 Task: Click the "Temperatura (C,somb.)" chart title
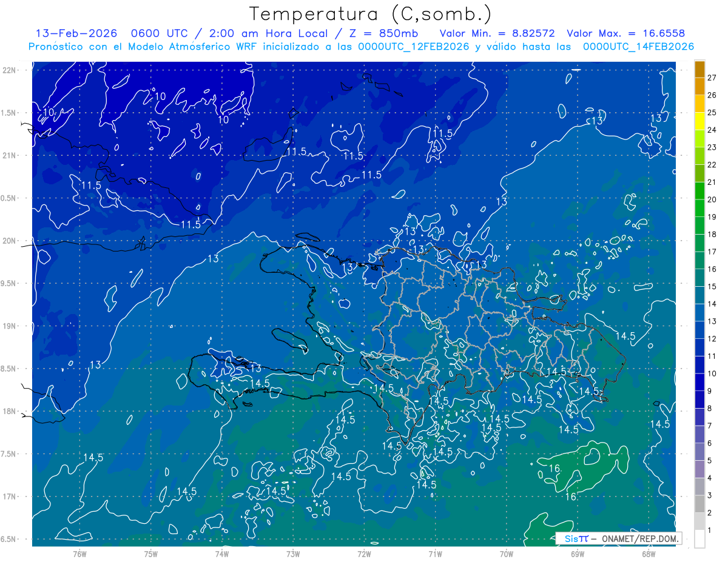click(x=371, y=14)
